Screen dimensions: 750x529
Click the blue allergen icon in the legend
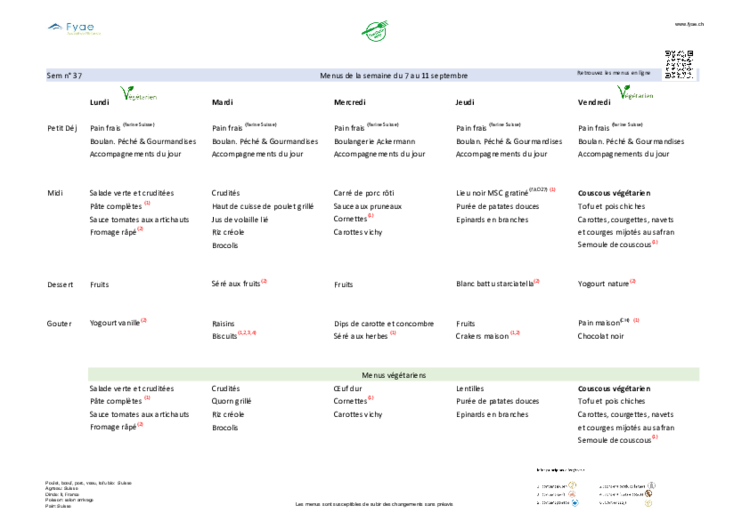575,503
